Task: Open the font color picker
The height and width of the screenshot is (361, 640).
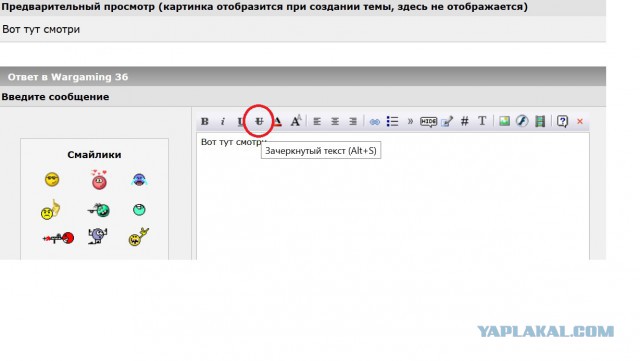Action: tap(277, 121)
